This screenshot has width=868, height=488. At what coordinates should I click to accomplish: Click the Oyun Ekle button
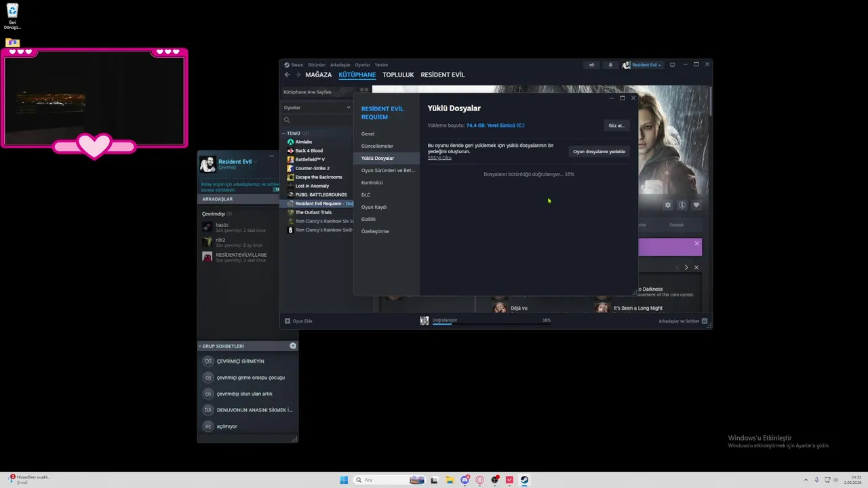point(298,321)
